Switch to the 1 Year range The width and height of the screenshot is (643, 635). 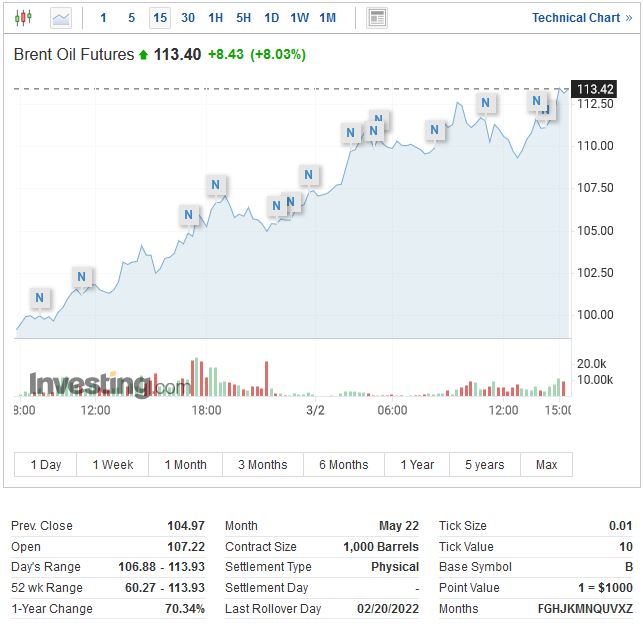coord(417,465)
